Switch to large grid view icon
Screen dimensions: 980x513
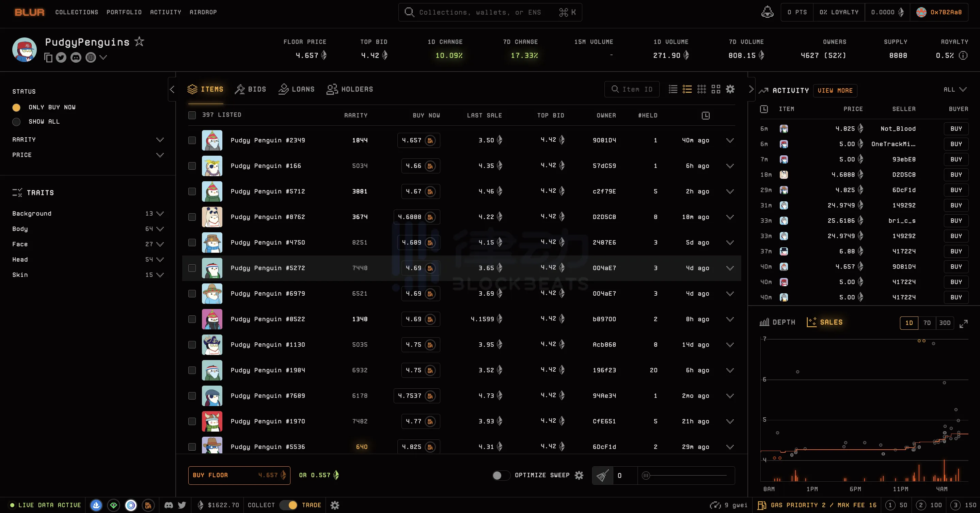point(716,89)
